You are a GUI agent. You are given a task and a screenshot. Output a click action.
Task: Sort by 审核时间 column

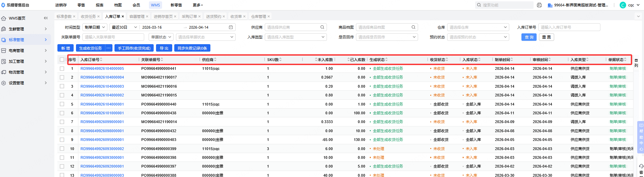tap(549, 60)
